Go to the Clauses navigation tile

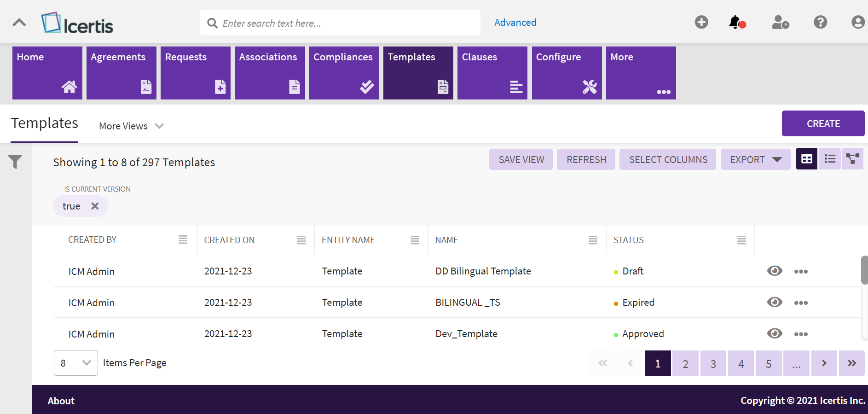point(492,73)
